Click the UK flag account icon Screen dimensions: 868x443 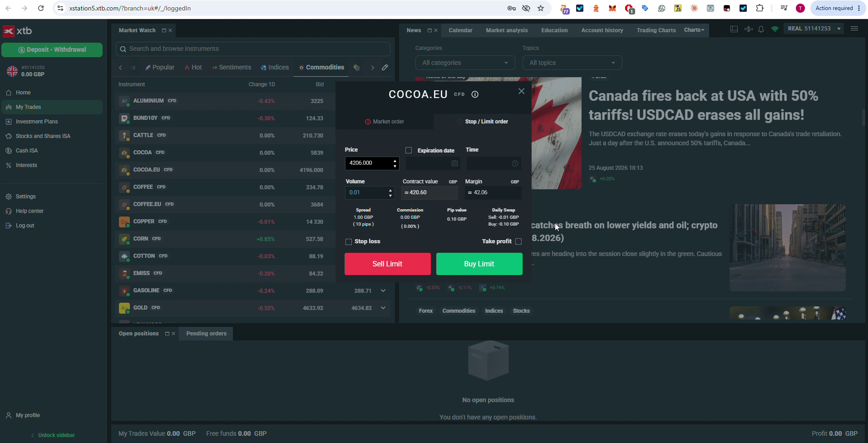(x=12, y=71)
